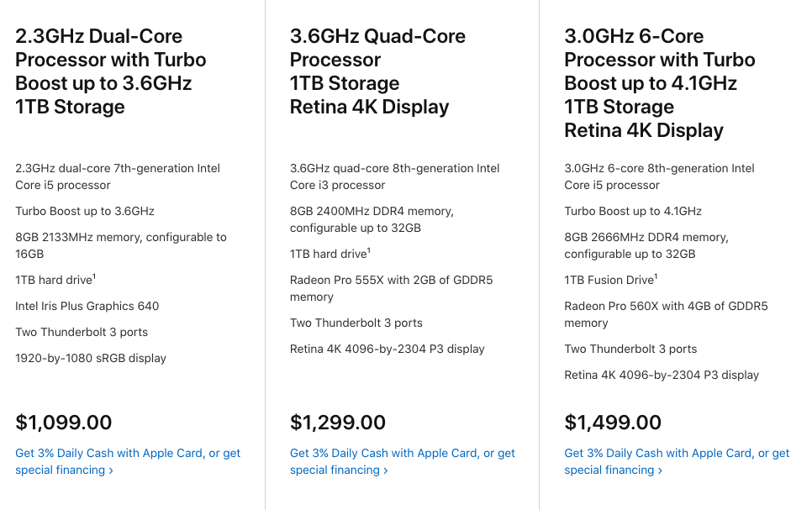Click footnote 1 beside 1TB Fusion Drive
Viewport: 812px width, 510px height.
[656, 277]
